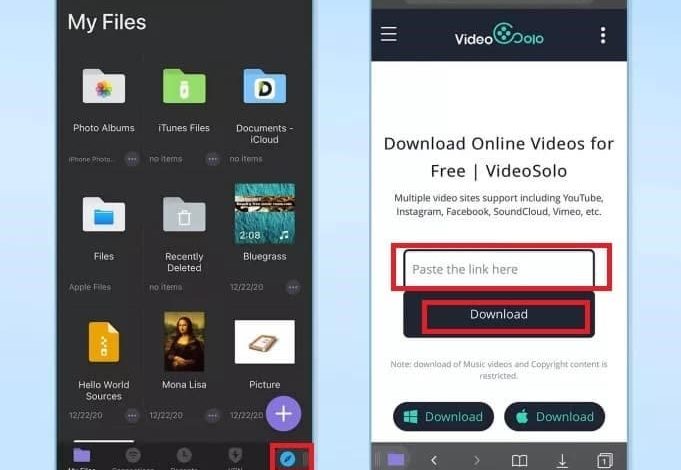Open more options for Mona Lisa
The width and height of the screenshot is (681, 470).
pos(212,416)
